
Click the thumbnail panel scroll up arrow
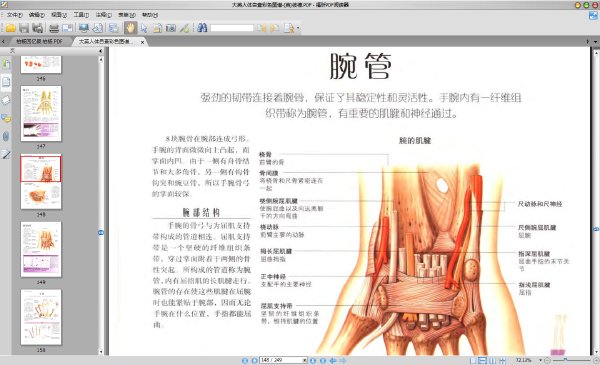101,59
